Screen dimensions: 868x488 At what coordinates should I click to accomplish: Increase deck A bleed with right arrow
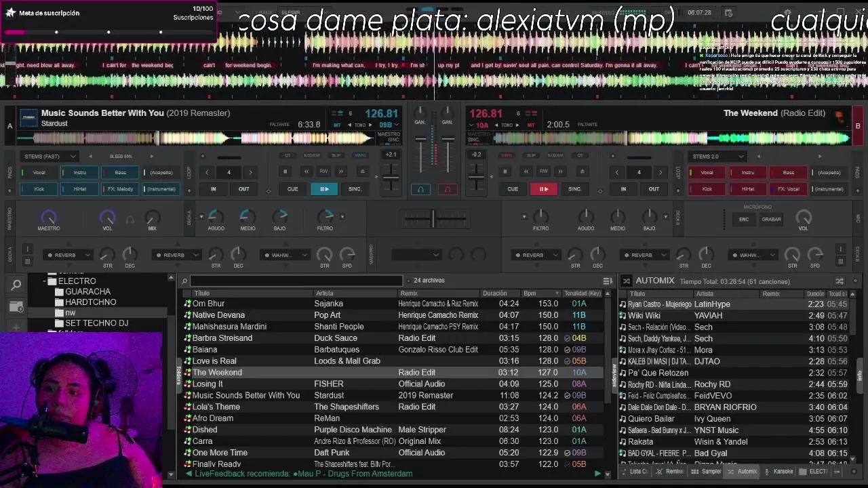click(x=151, y=156)
